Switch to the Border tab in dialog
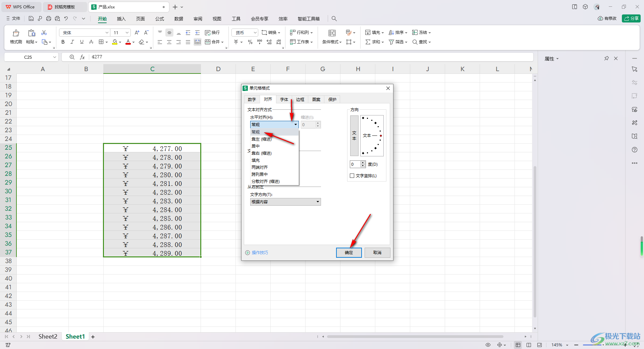 tap(300, 100)
